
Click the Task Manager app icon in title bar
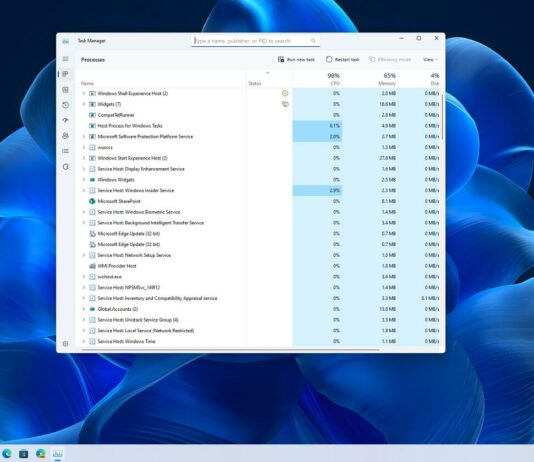[x=65, y=41]
